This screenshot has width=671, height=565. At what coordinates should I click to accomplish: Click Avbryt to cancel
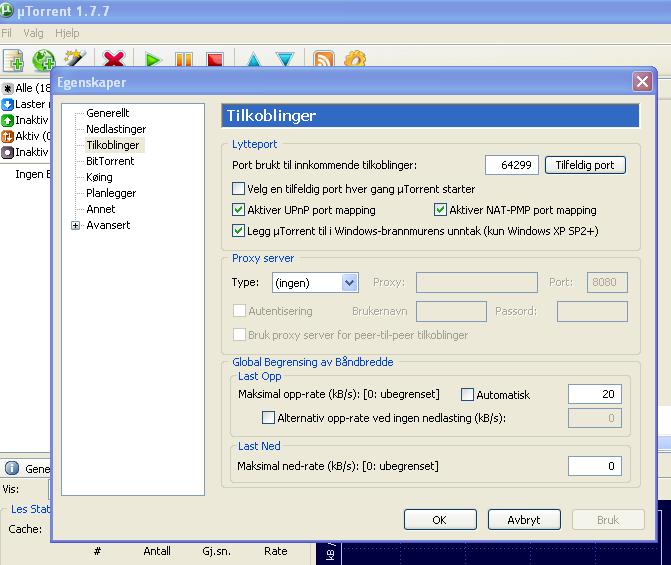(x=524, y=520)
